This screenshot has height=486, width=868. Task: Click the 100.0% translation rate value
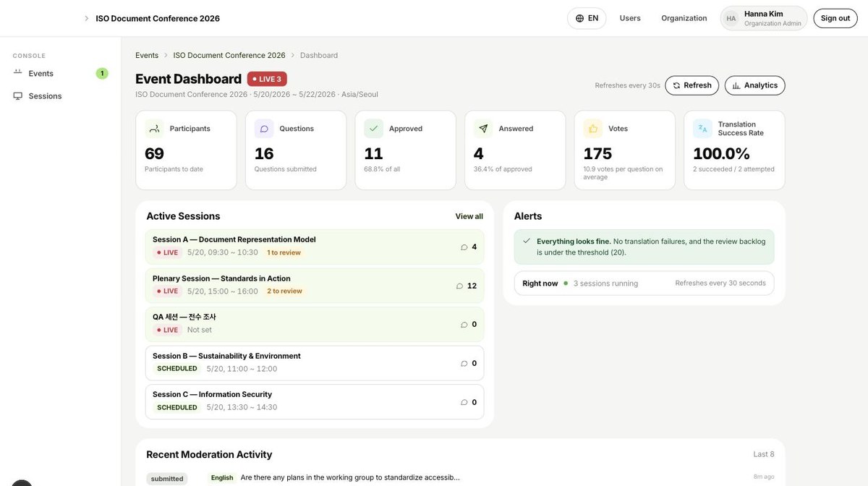[722, 153]
